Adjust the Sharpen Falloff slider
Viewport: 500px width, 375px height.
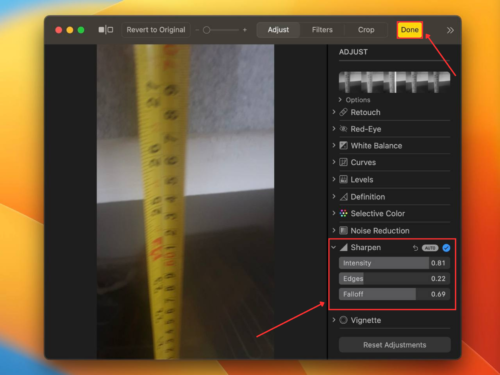point(394,294)
